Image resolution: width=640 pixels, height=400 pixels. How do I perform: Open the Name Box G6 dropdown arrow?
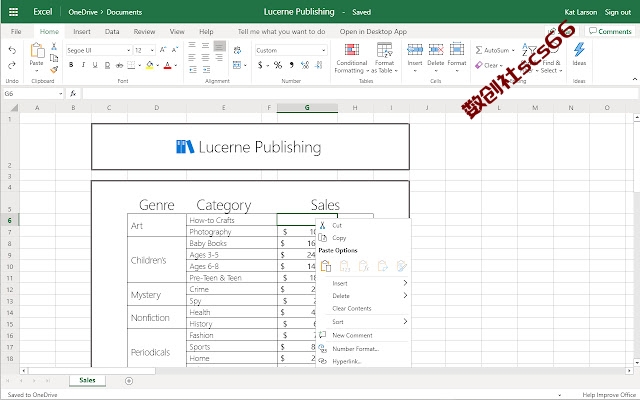click(60, 93)
